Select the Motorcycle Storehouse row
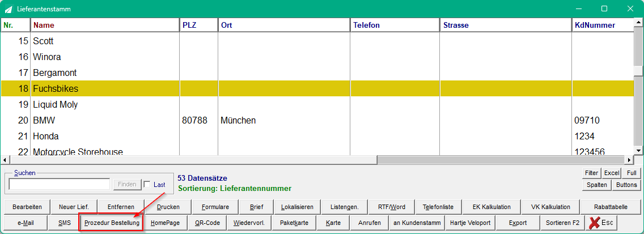 (x=317, y=150)
